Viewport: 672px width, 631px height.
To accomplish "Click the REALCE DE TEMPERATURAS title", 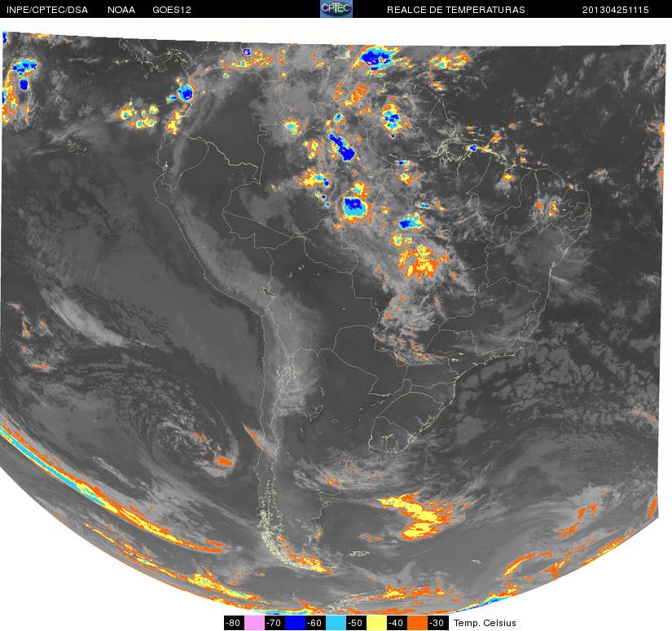I will click(x=456, y=10).
